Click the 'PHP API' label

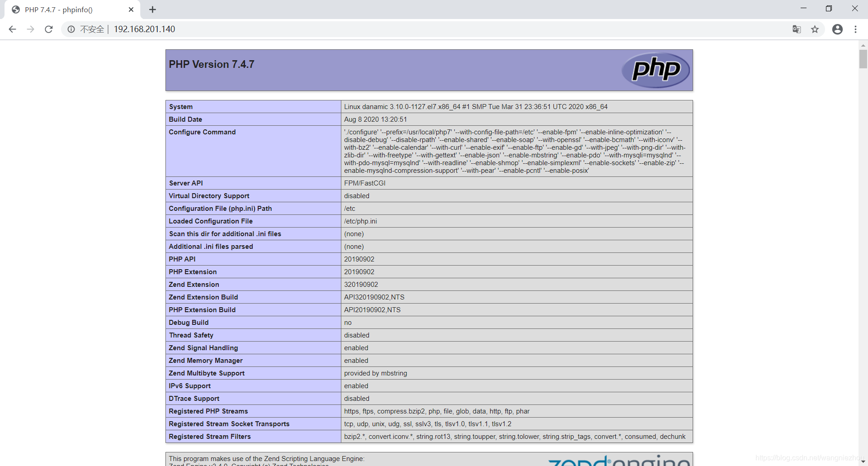182,259
